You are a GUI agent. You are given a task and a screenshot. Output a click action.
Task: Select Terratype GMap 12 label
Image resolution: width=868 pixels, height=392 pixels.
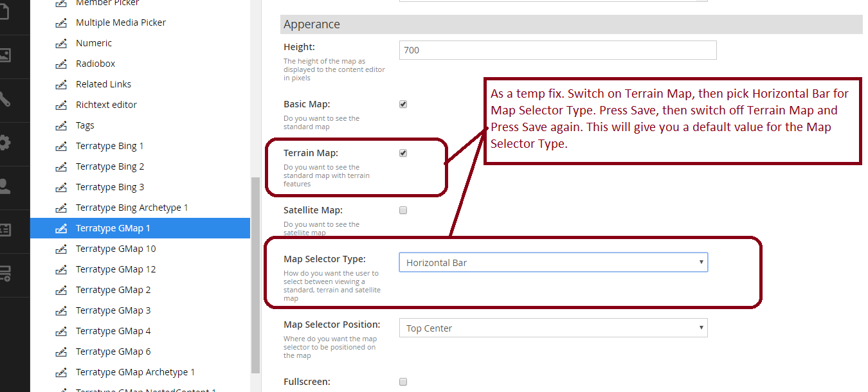(x=116, y=269)
